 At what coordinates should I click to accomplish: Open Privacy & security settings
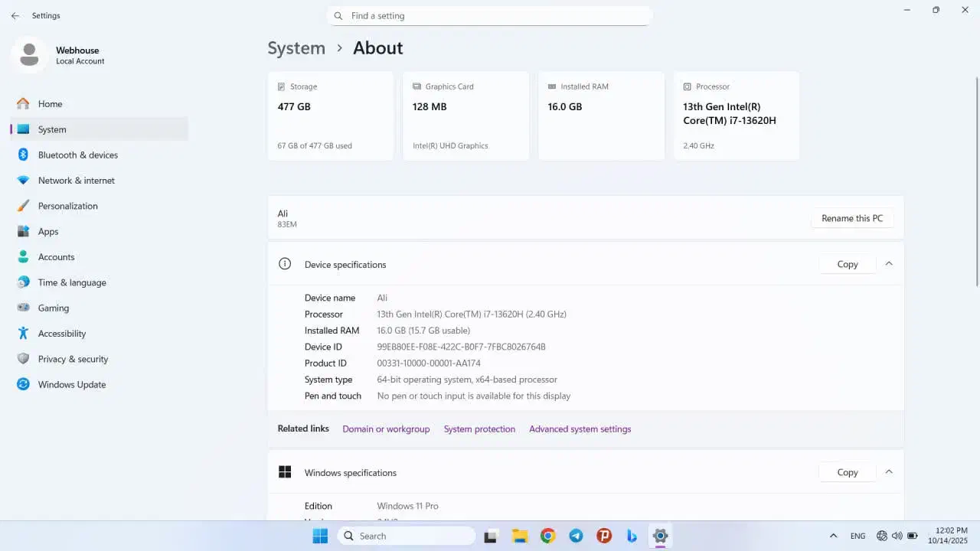click(73, 359)
